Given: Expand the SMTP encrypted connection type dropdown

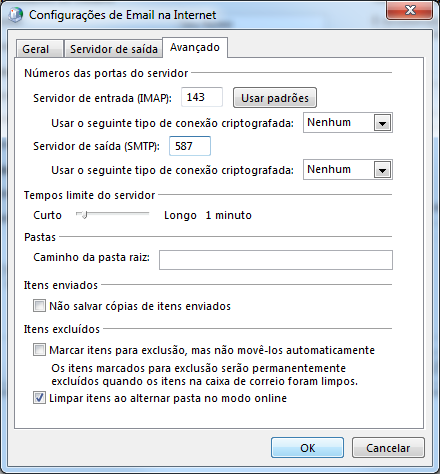Looking at the screenshot, I should click(348, 170).
